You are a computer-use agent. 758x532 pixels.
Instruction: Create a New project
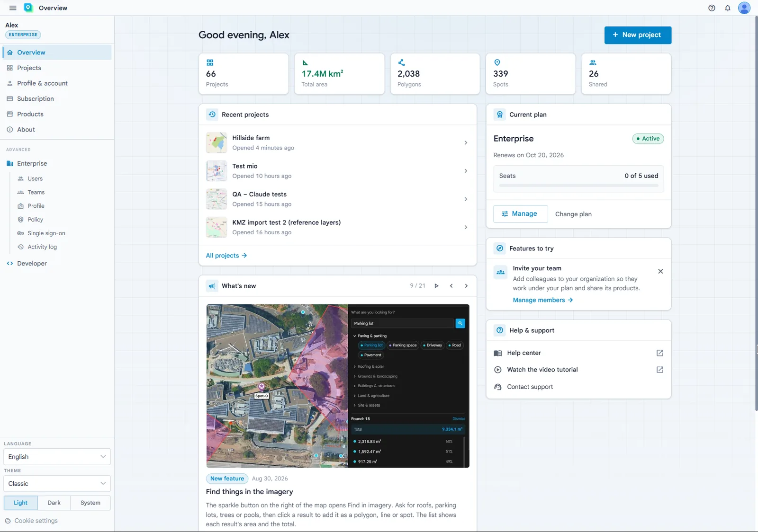638,35
